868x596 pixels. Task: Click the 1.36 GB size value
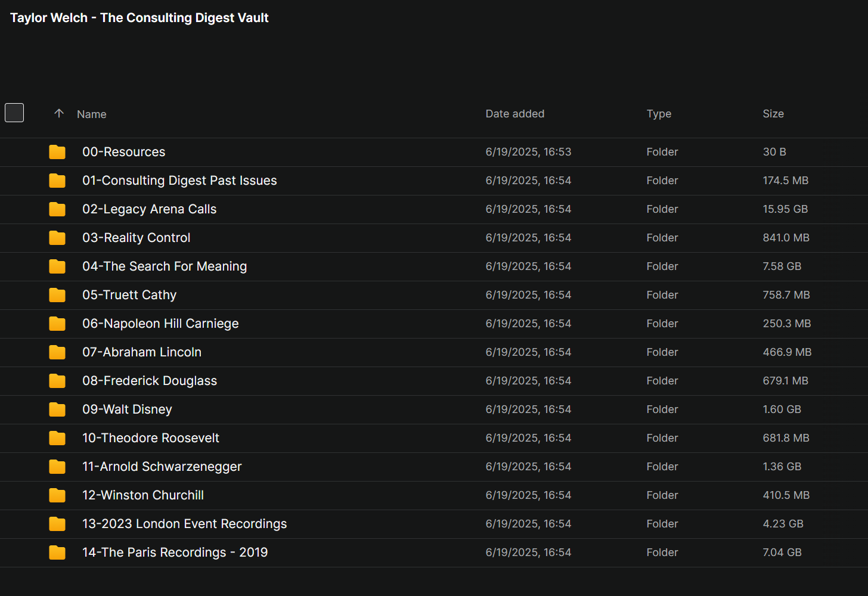click(x=782, y=467)
